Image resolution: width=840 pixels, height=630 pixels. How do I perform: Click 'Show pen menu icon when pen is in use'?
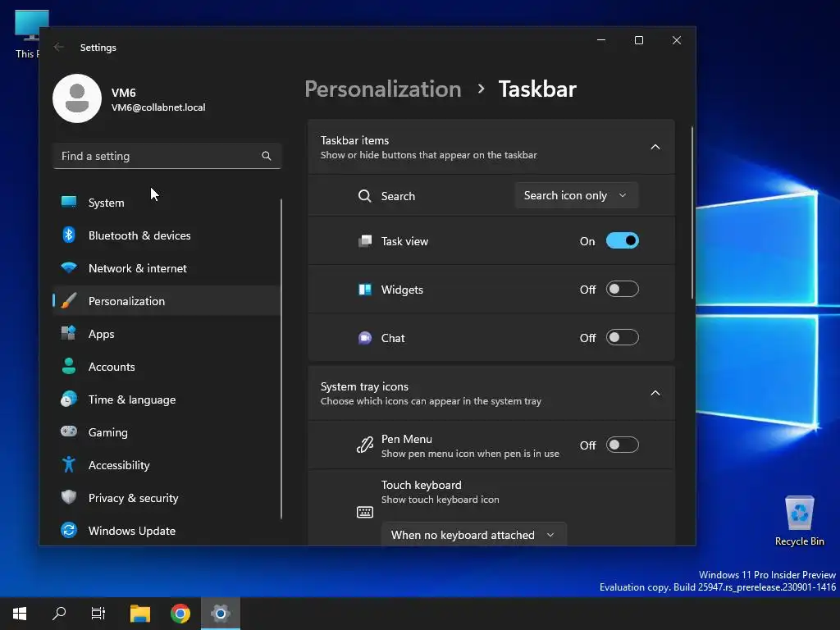click(x=470, y=453)
